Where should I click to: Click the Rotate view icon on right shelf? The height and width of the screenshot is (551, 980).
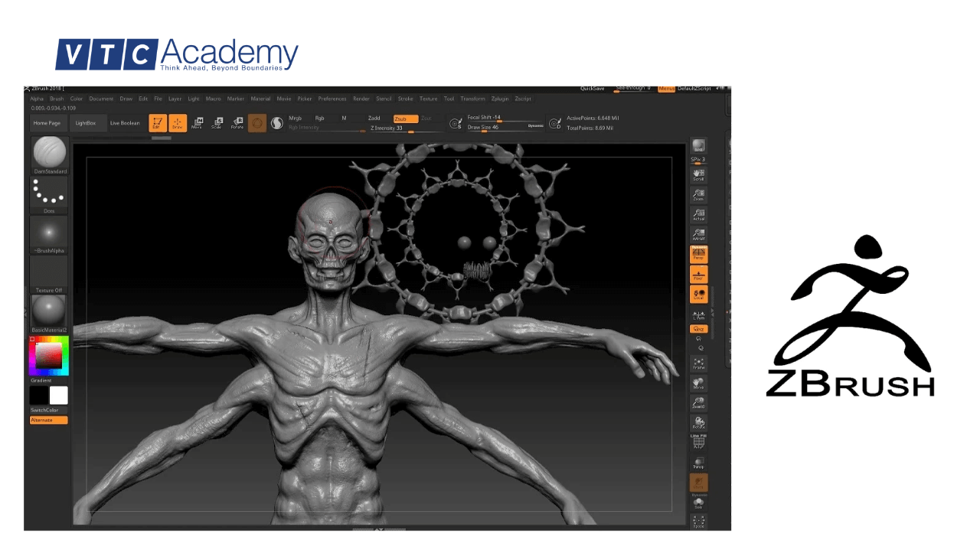pyautogui.click(x=698, y=423)
